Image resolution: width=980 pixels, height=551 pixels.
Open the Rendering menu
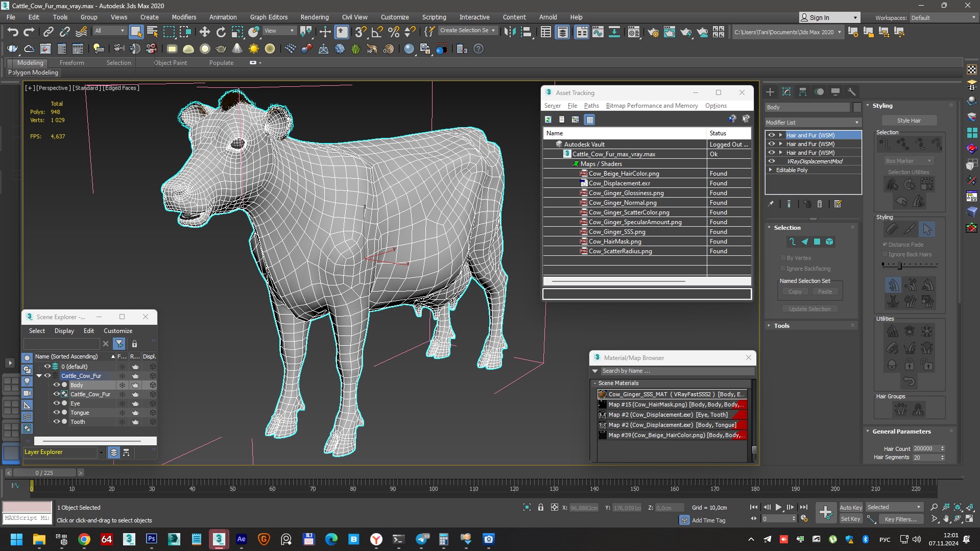click(x=315, y=17)
